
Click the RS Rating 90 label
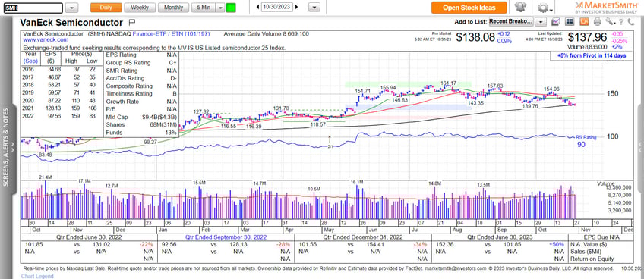click(x=586, y=141)
